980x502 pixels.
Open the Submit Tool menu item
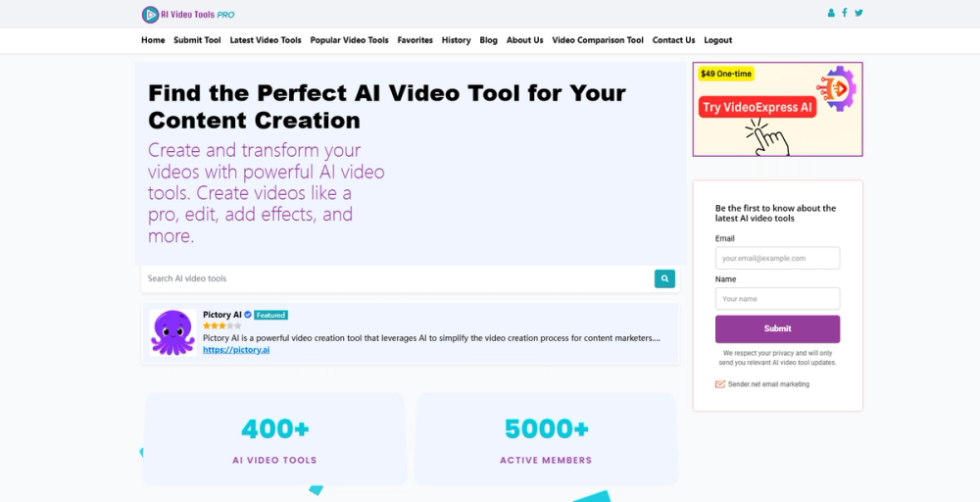coord(197,40)
